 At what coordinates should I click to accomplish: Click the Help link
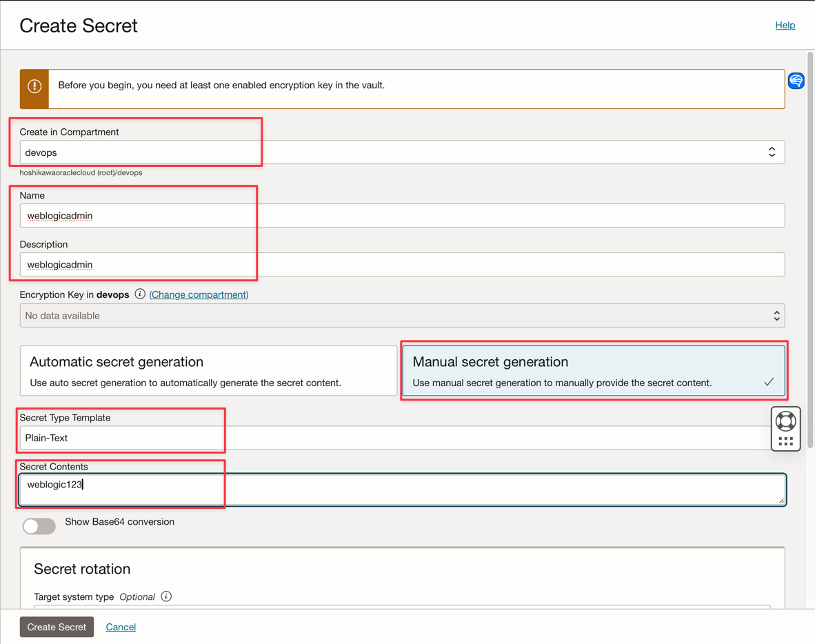coord(785,26)
